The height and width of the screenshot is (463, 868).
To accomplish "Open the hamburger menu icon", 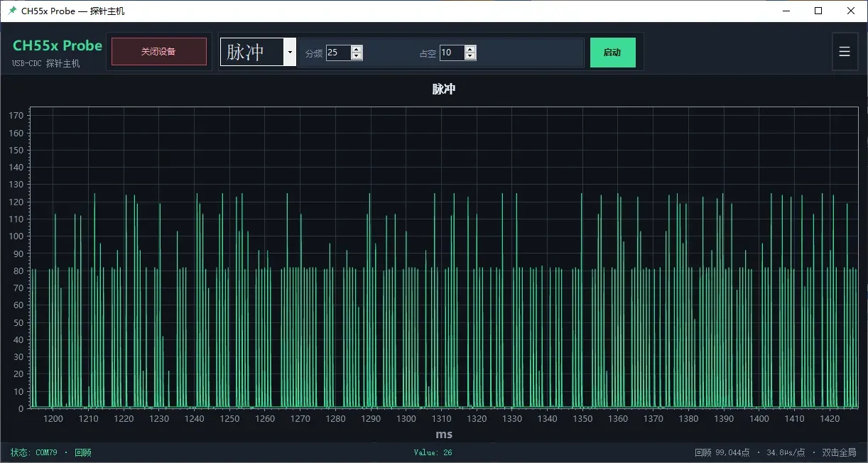I will click(x=845, y=52).
